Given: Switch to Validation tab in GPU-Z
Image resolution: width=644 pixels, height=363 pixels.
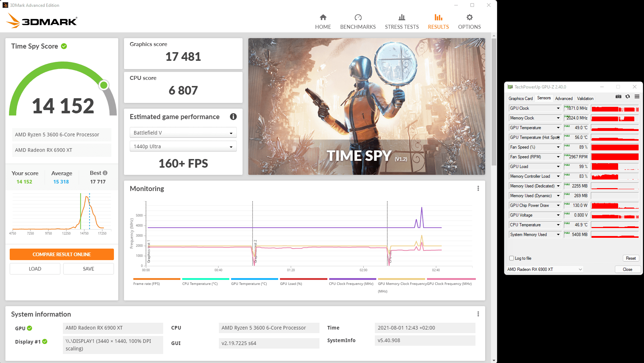Looking at the screenshot, I should [585, 99].
